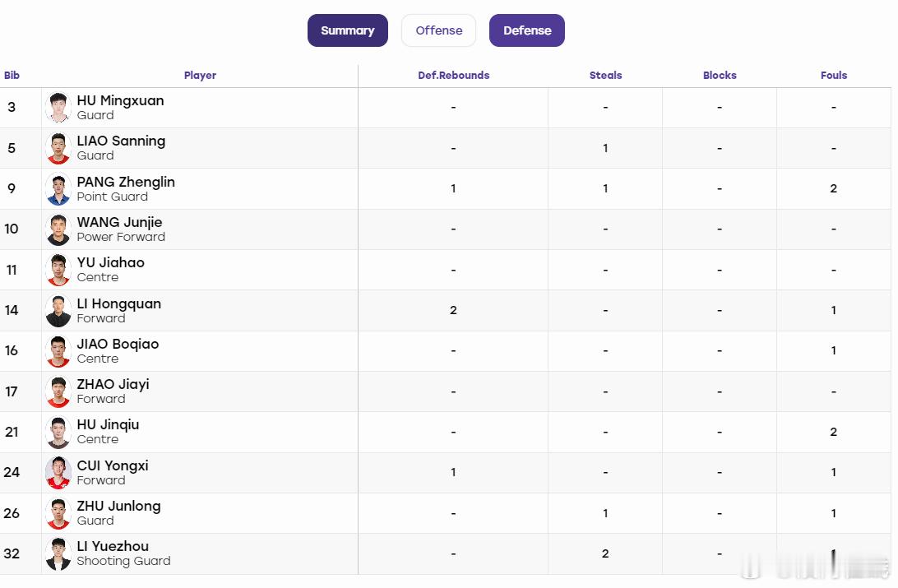Image resolution: width=898 pixels, height=588 pixels.
Task: Click ZHU Junlong's Fouls value 1
Action: (x=833, y=513)
